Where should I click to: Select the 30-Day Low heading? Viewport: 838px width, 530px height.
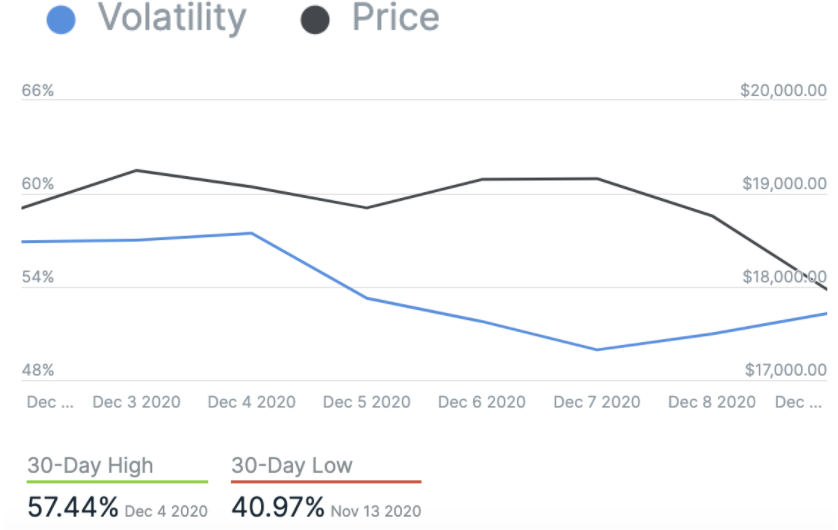pos(292,465)
